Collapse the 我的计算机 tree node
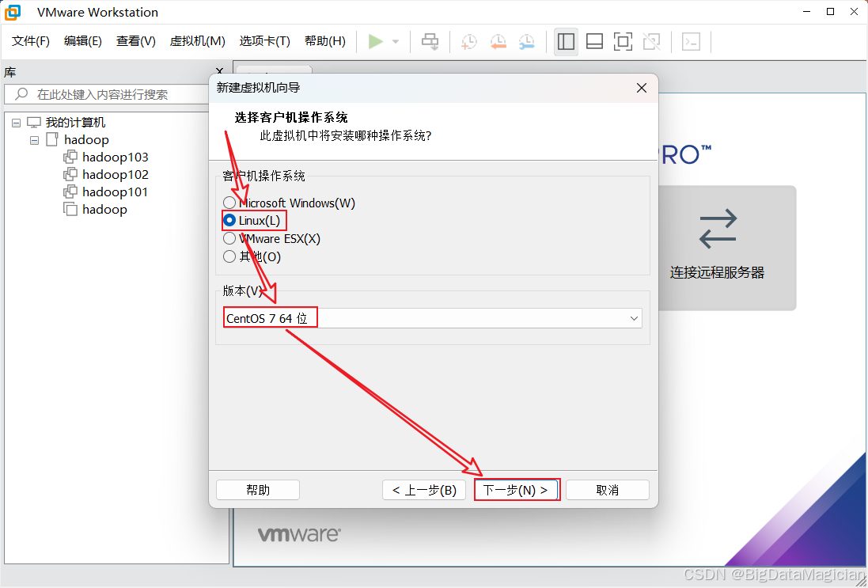868x588 pixels. [16, 123]
